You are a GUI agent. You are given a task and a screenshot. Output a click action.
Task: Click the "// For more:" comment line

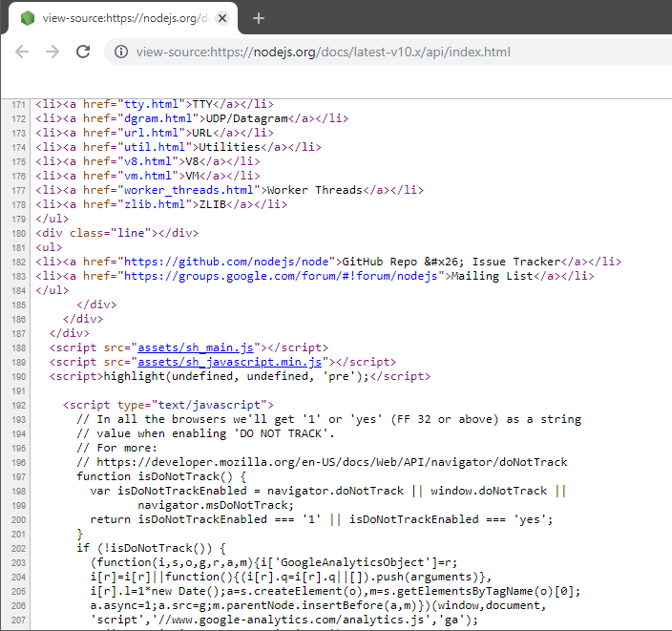click(117, 448)
